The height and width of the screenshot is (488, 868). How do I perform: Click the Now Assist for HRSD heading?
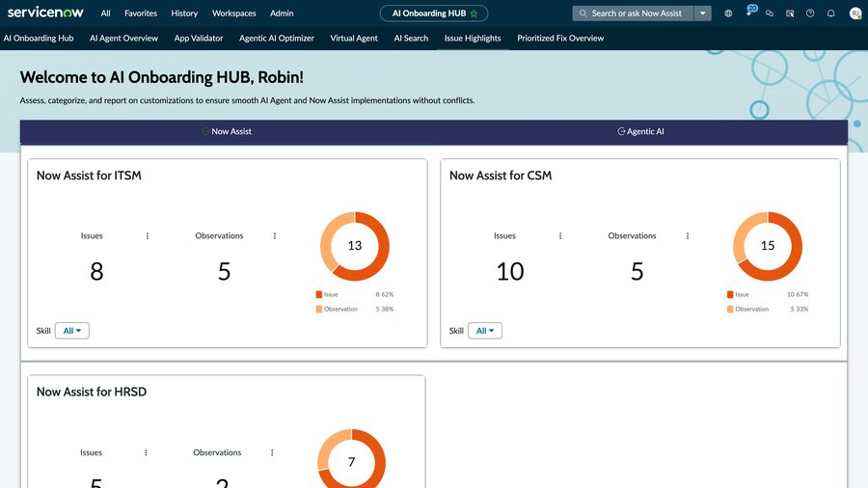point(92,392)
